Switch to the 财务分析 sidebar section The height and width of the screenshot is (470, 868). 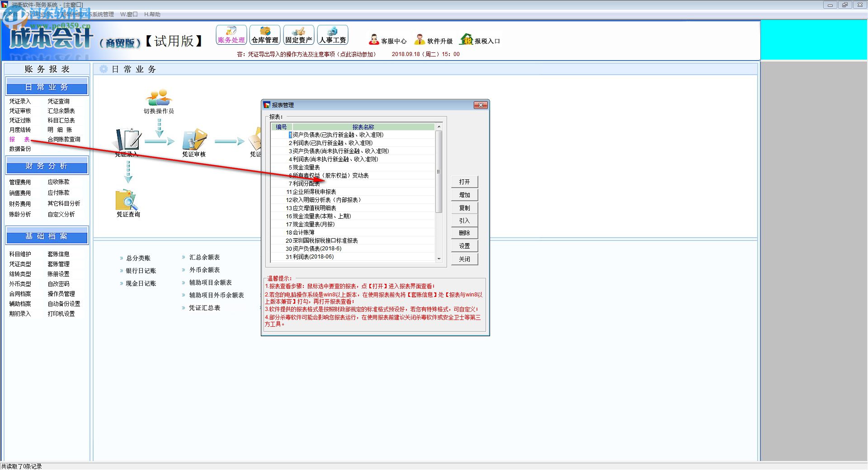[x=47, y=166]
